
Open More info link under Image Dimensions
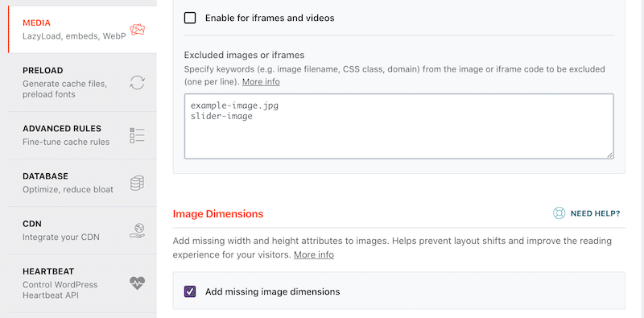(314, 254)
